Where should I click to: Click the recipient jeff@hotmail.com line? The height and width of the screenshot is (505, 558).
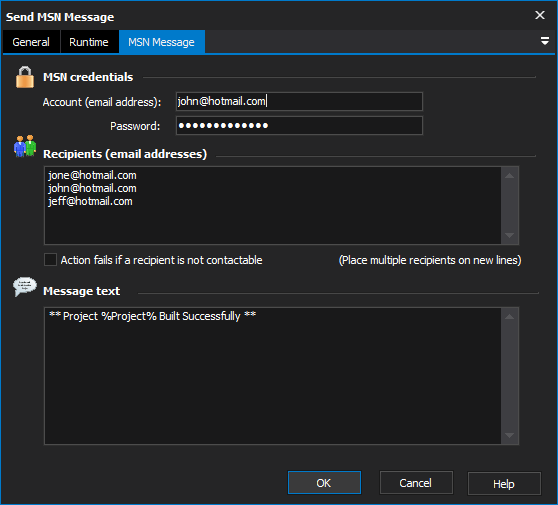90,201
